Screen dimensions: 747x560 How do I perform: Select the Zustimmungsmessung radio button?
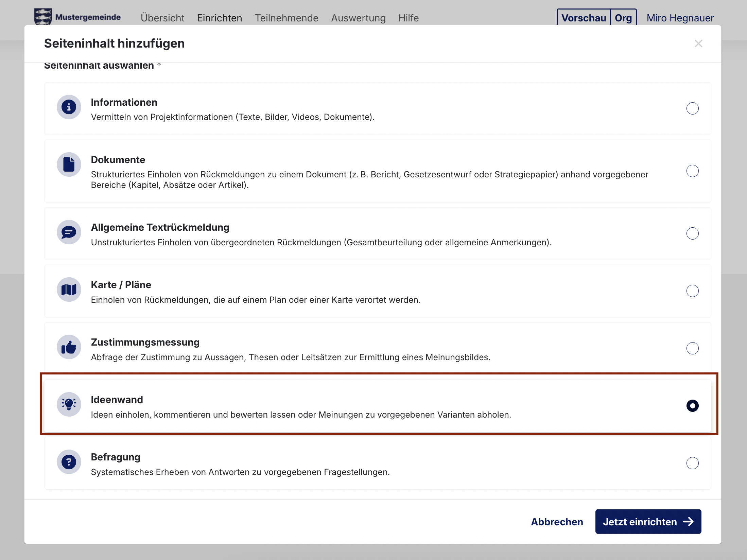(x=692, y=348)
